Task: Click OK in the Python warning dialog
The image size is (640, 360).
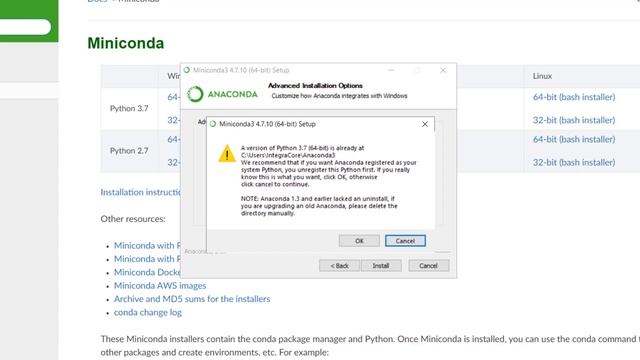Action: point(359,241)
